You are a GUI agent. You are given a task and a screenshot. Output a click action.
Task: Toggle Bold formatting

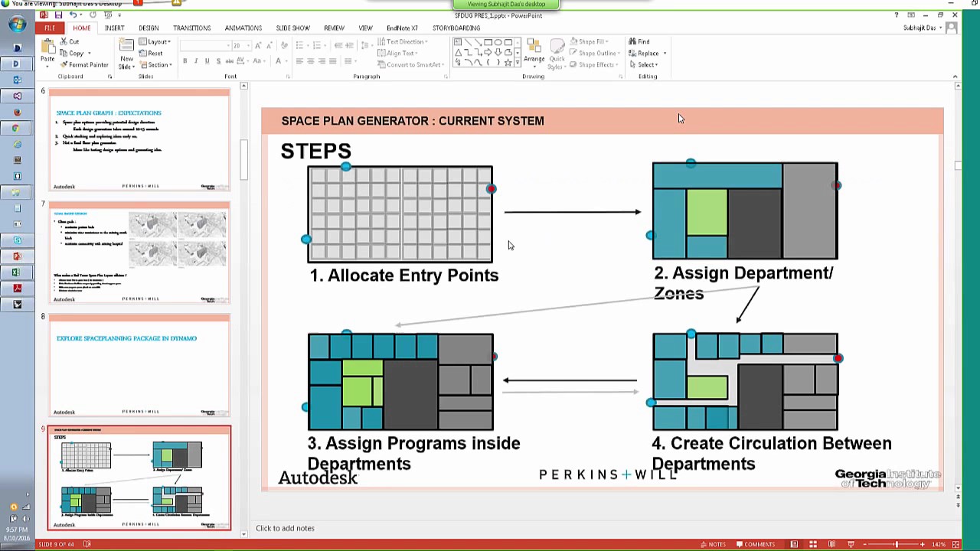185,61
